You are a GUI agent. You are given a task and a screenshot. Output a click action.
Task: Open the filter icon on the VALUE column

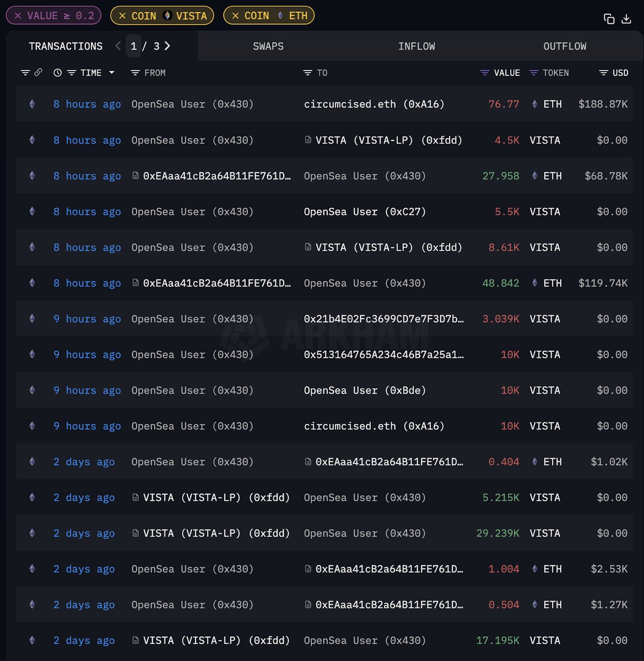[x=484, y=72]
